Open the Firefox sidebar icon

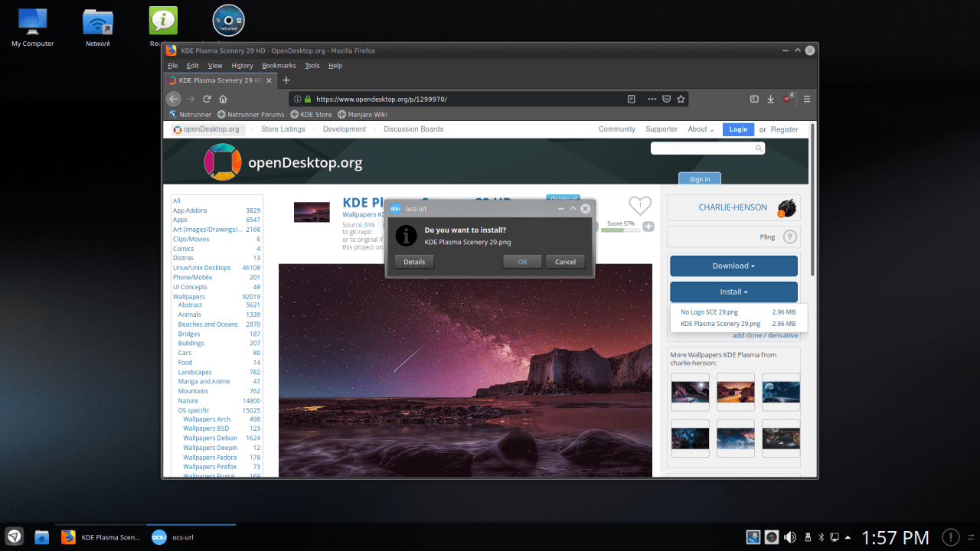[x=753, y=99]
